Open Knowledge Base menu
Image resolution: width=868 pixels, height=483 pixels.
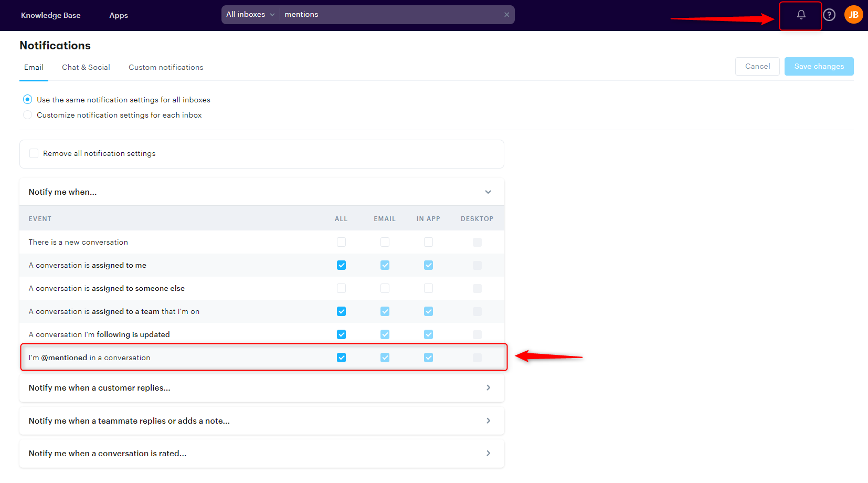[x=51, y=15]
